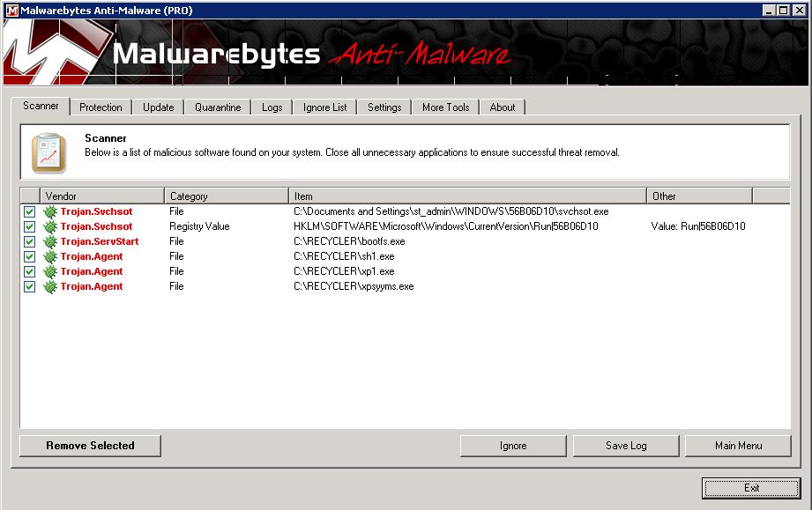The height and width of the screenshot is (510, 812).
Task: Click the bug icon for the svchsot.exe file
Action: 50,211
